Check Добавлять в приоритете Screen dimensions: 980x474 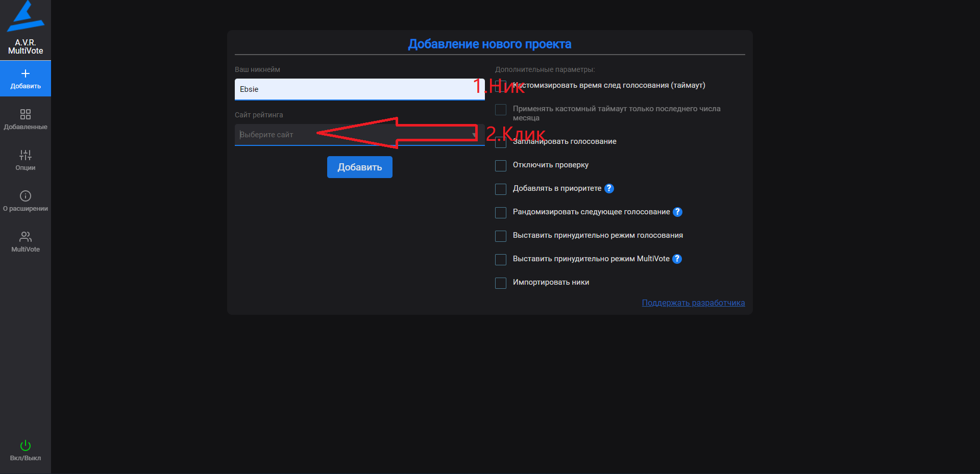(x=501, y=189)
